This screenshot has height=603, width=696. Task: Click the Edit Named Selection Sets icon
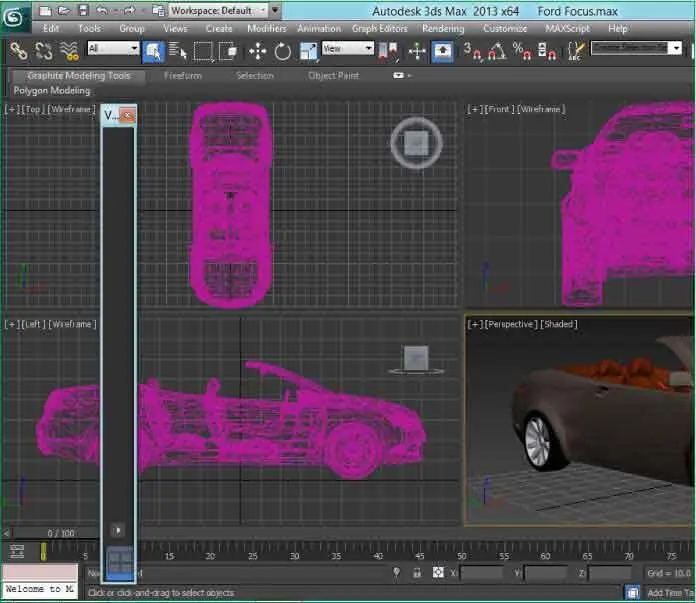[x=576, y=52]
